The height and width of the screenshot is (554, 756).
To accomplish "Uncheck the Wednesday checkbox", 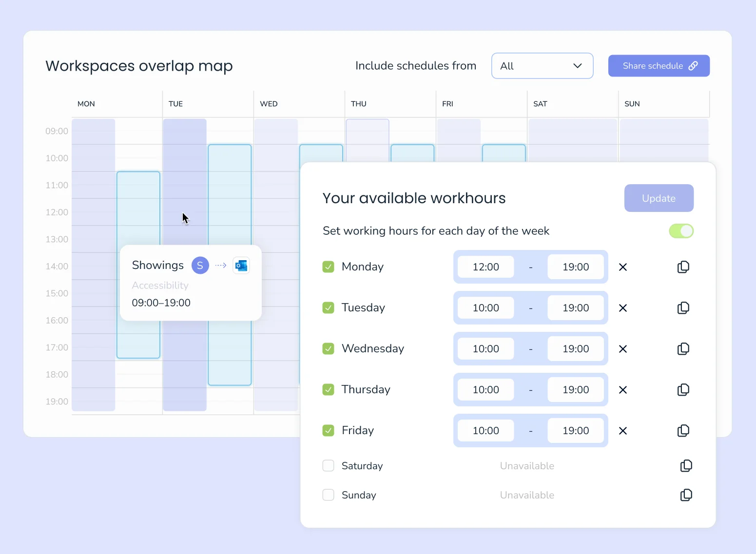I will tap(329, 349).
